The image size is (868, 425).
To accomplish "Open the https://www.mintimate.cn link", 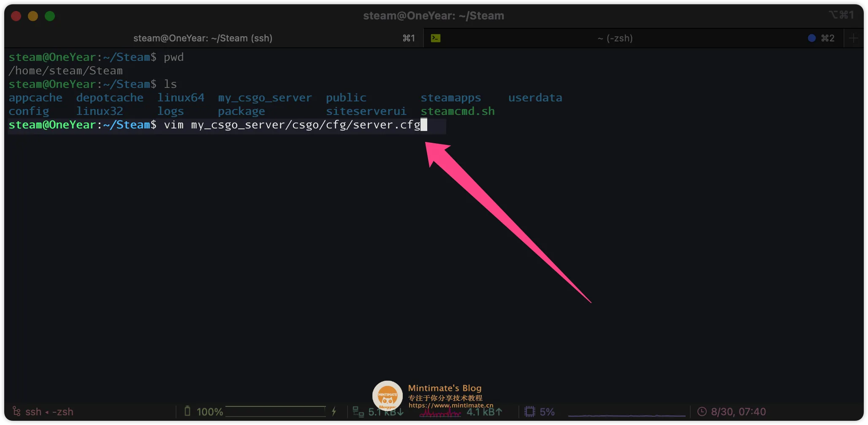I will click(x=450, y=405).
